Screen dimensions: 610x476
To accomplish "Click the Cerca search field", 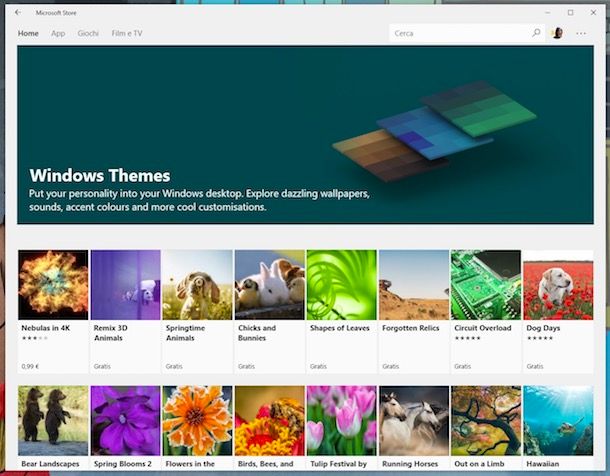I will point(466,33).
